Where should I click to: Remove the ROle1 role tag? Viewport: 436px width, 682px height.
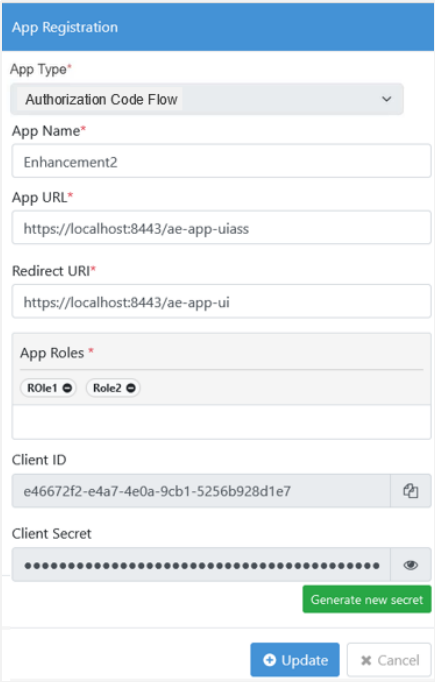click(67, 388)
